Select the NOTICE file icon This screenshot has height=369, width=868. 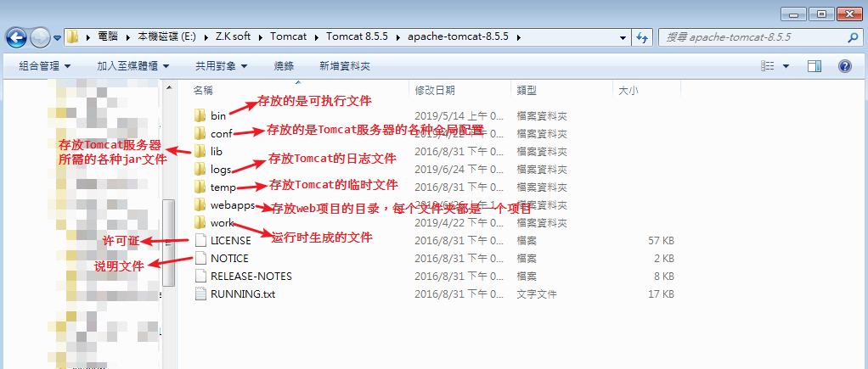point(200,259)
